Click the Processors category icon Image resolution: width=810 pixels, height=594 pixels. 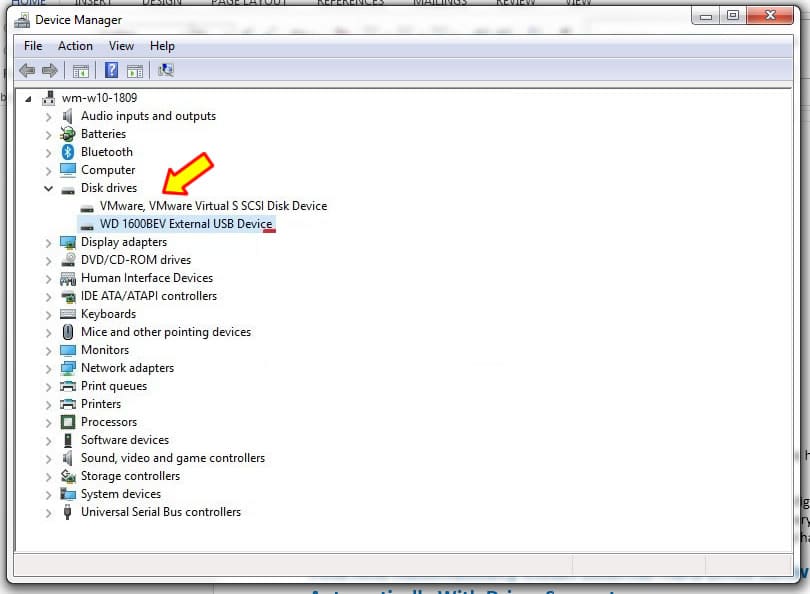point(68,422)
